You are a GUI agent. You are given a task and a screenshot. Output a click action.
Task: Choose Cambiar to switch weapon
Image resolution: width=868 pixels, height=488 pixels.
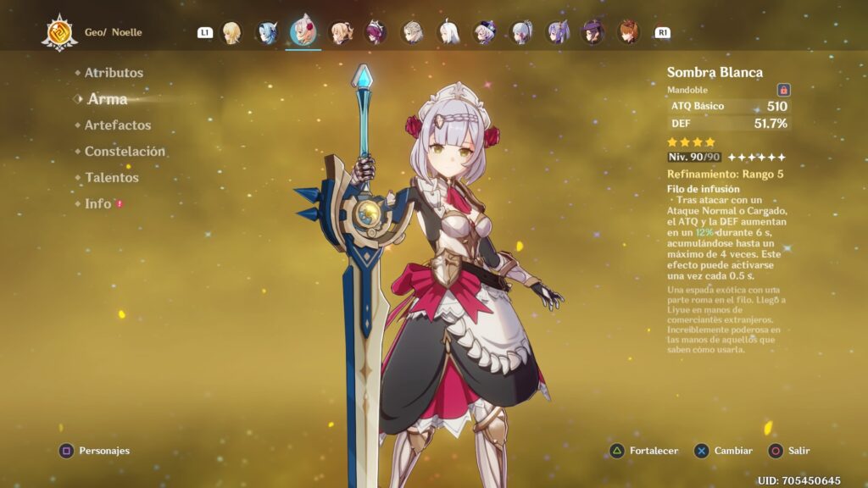click(733, 451)
